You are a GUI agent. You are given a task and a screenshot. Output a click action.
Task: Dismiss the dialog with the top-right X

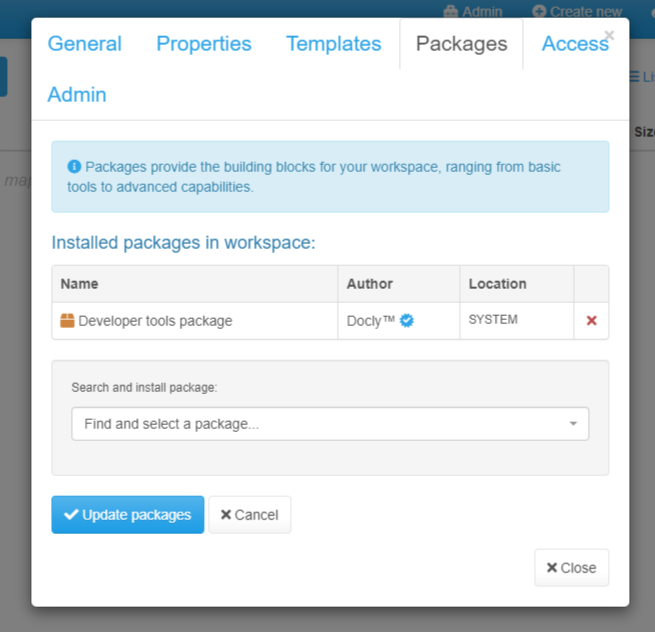click(609, 35)
